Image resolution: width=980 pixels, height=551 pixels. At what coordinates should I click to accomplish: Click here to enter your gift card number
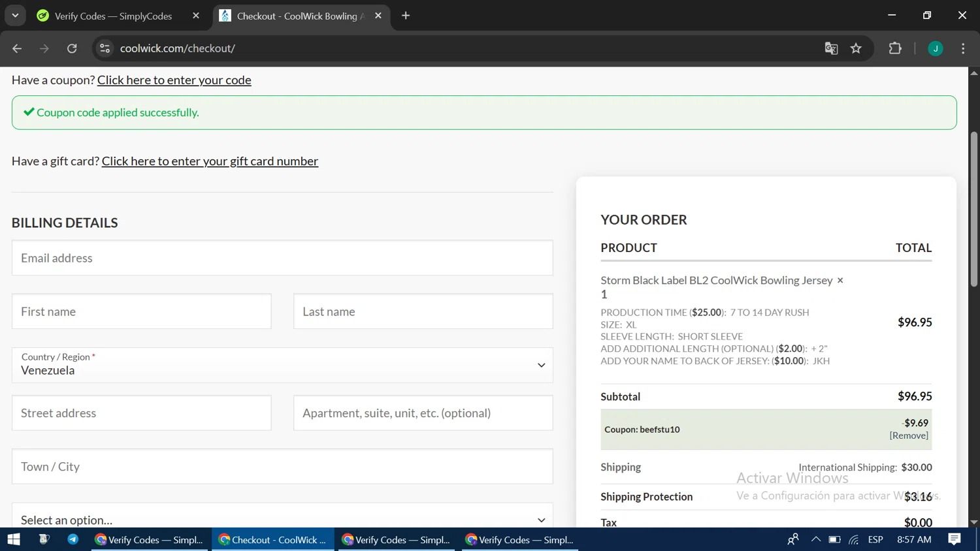point(210,161)
